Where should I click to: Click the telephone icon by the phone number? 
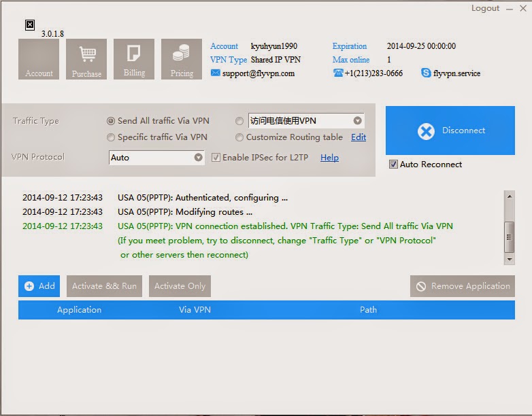338,73
